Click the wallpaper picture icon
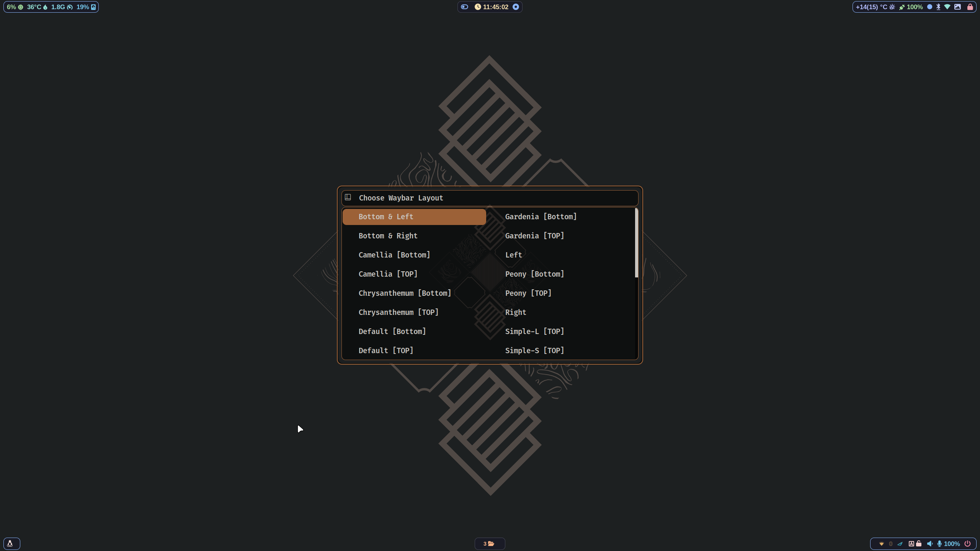Viewport: 980px width, 551px height. coord(957,7)
